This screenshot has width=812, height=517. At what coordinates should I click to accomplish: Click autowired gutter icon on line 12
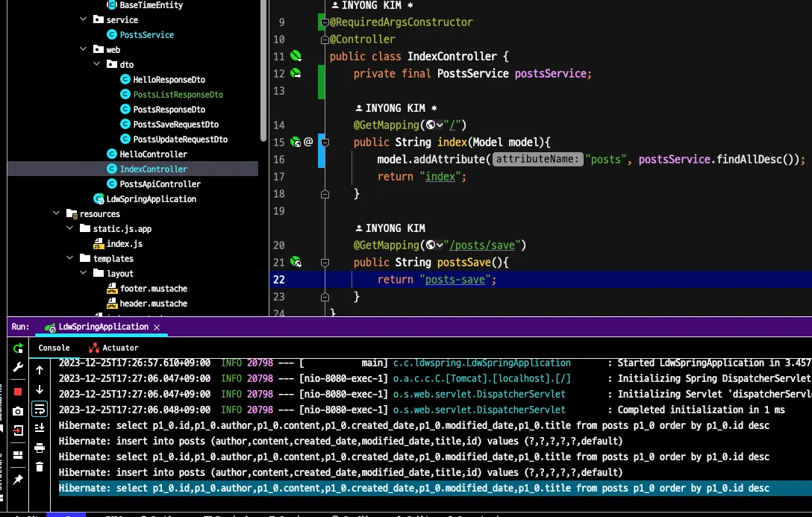click(296, 73)
